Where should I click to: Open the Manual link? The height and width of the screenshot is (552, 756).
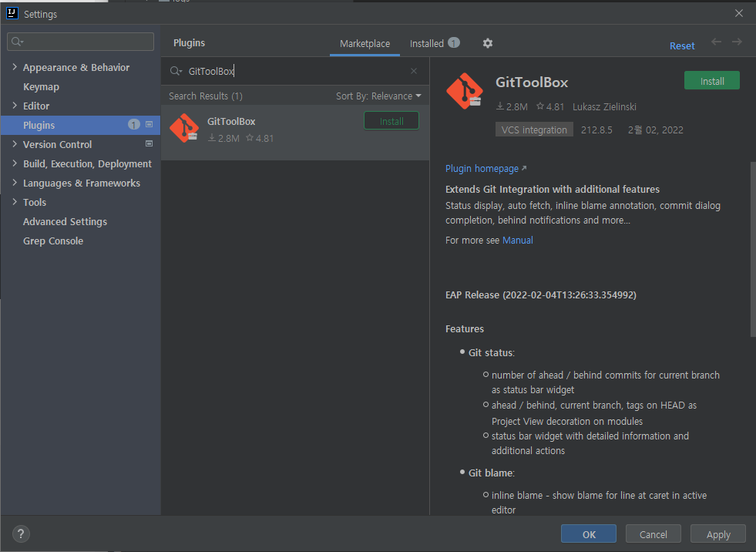pyautogui.click(x=517, y=241)
